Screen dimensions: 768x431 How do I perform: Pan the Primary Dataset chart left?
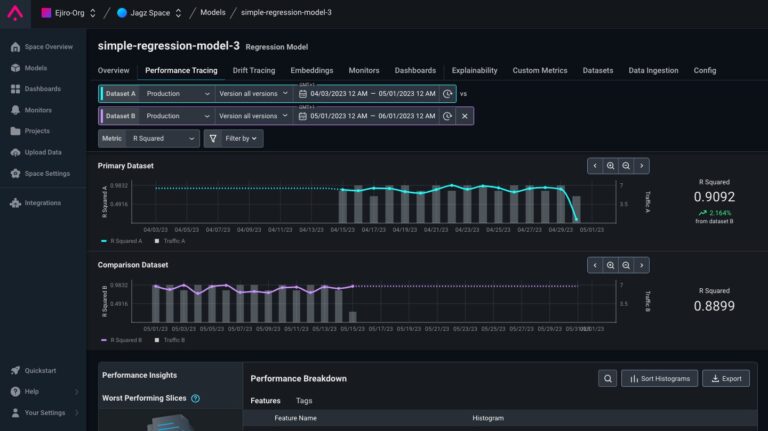pyautogui.click(x=594, y=166)
